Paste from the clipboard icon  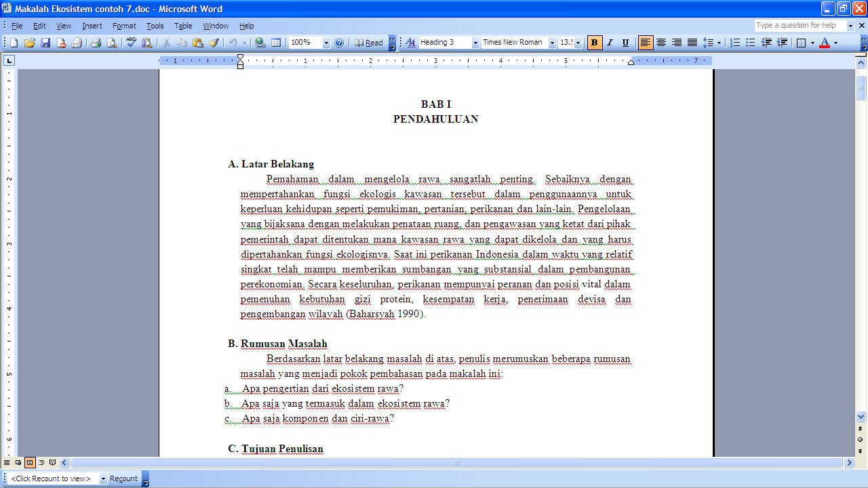click(x=197, y=43)
